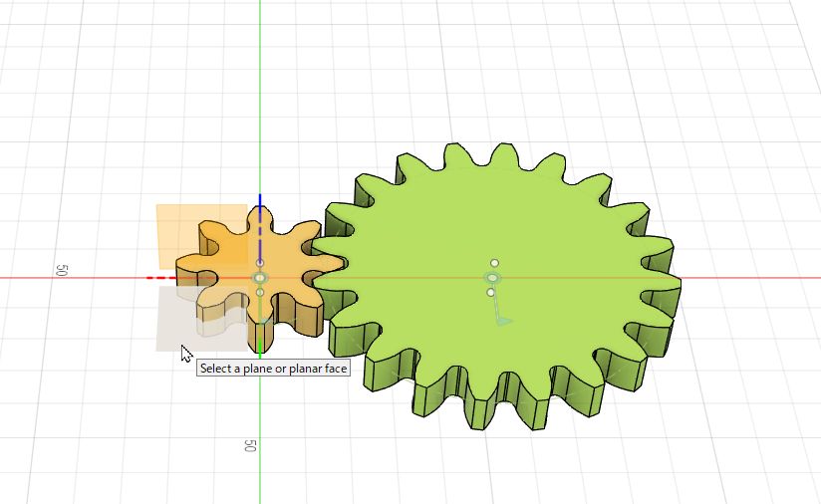The height and width of the screenshot is (504, 821).
Task: Select white point below large gear's center
Action: pyautogui.click(x=491, y=293)
